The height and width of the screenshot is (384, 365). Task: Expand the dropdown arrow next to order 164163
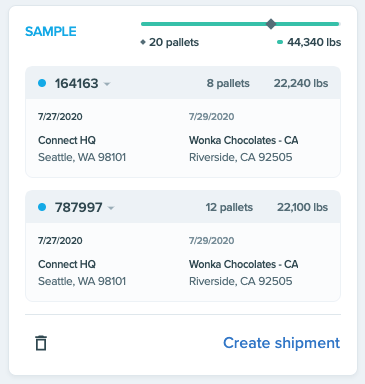(x=107, y=84)
